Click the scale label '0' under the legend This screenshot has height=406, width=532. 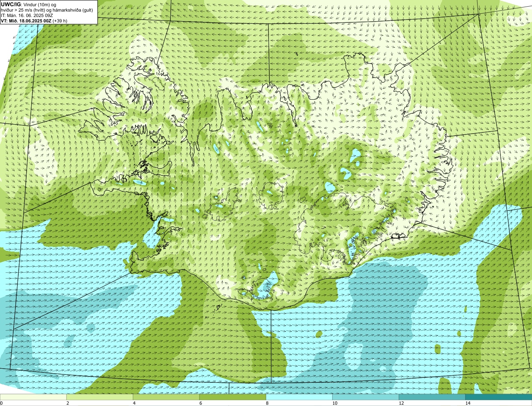click(1, 403)
